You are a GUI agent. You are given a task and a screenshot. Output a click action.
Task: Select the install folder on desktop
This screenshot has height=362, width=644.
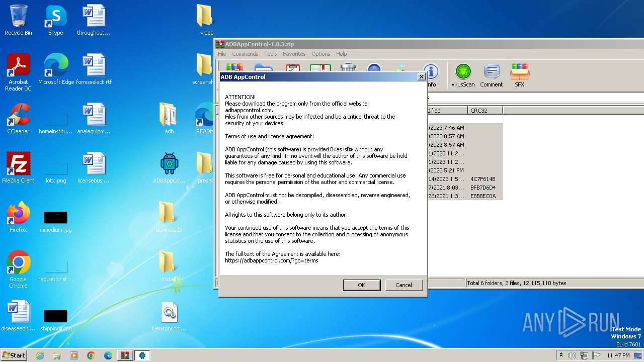(x=169, y=266)
